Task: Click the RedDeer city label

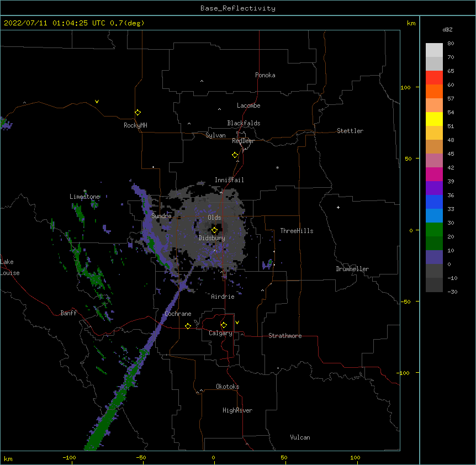Action: pyautogui.click(x=243, y=141)
